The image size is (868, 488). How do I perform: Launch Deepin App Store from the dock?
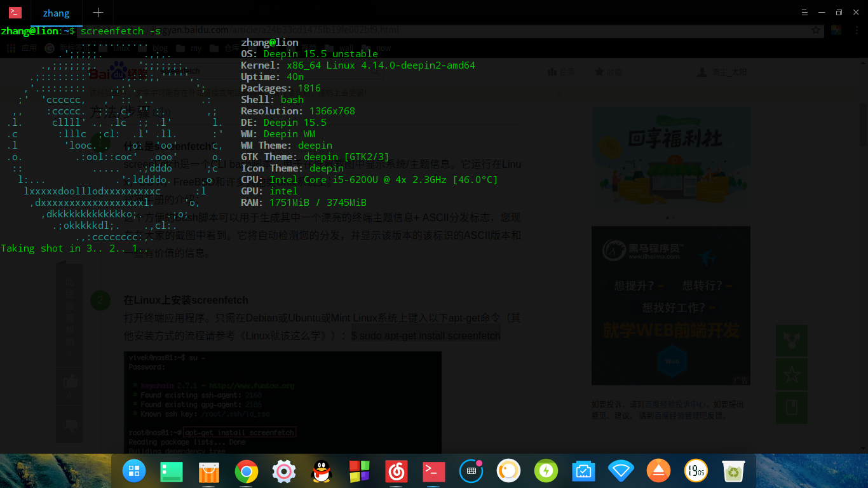[x=209, y=471]
